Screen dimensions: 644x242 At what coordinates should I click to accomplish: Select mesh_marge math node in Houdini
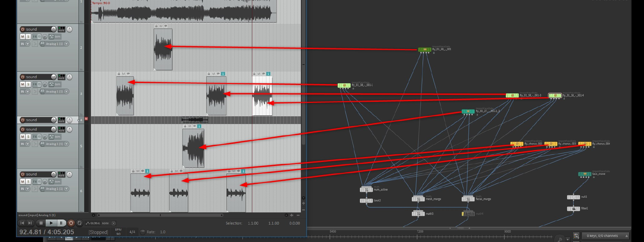point(418,199)
